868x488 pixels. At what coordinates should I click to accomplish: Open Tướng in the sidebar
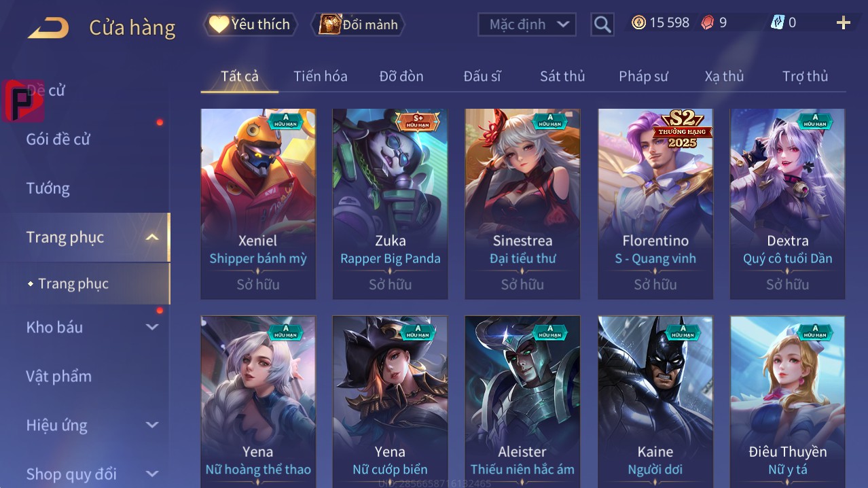pyautogui.click(x=48, y=188)
